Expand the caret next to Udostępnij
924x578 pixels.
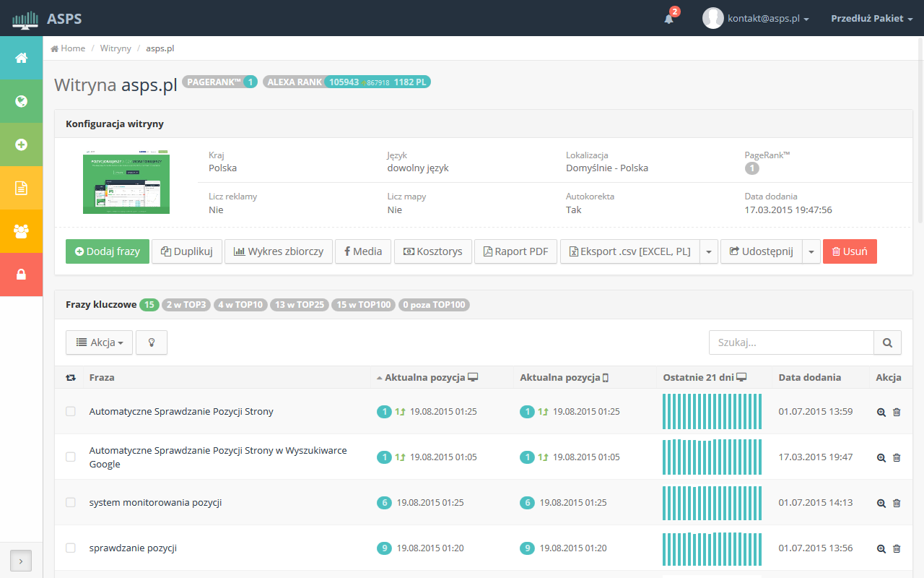pos(811,251)
